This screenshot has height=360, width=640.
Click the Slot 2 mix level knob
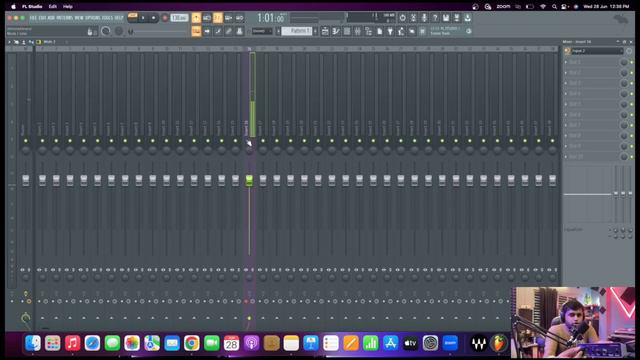pos(624,73)
